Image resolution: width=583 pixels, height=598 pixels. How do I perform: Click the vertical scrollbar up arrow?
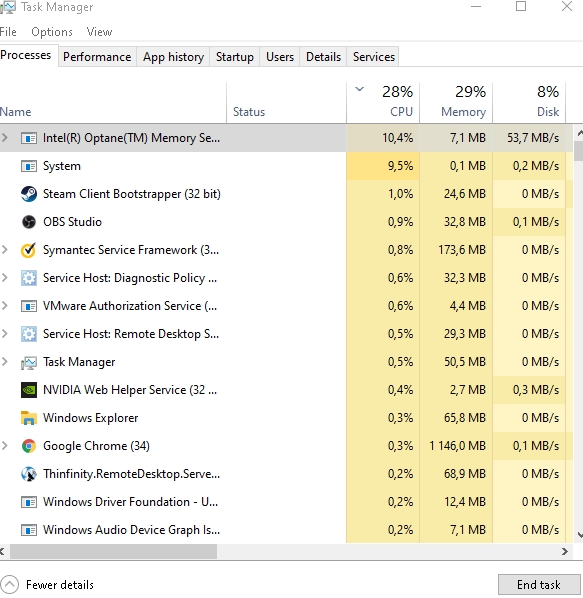pyautogui.click(x=580, y=133)
